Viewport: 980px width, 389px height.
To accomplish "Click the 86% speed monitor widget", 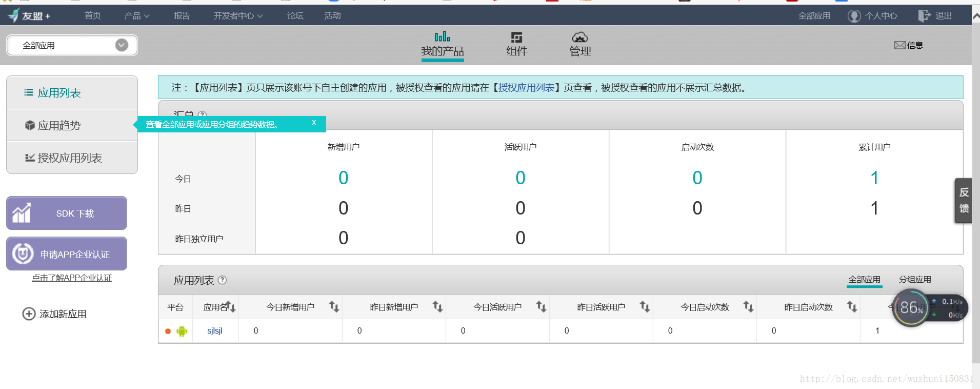I will pyautogui.click(x=929, y=308).
